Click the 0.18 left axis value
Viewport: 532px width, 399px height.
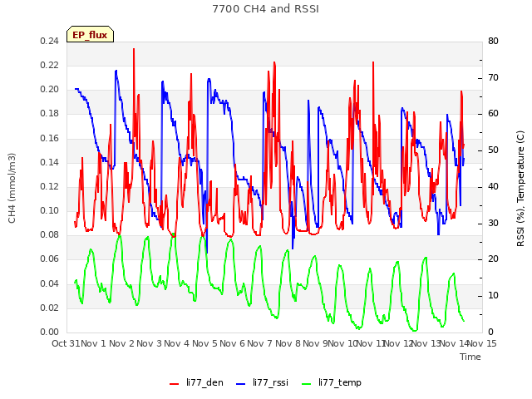click(x=49, y=113)
